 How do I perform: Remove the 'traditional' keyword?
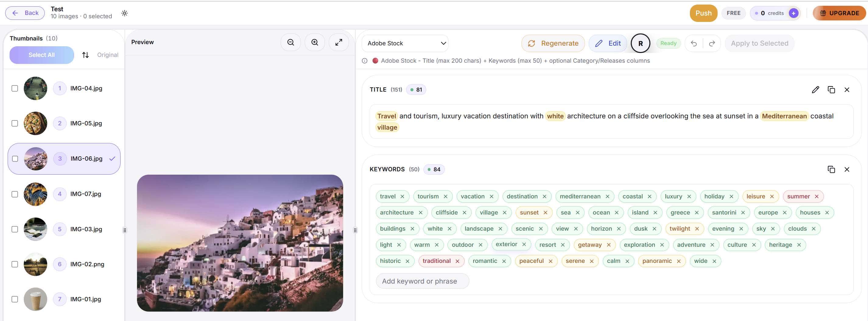pos(457,261)
